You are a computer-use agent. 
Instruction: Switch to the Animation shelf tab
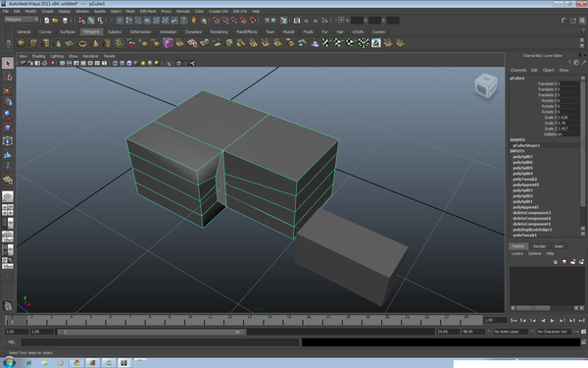[168, 32]
